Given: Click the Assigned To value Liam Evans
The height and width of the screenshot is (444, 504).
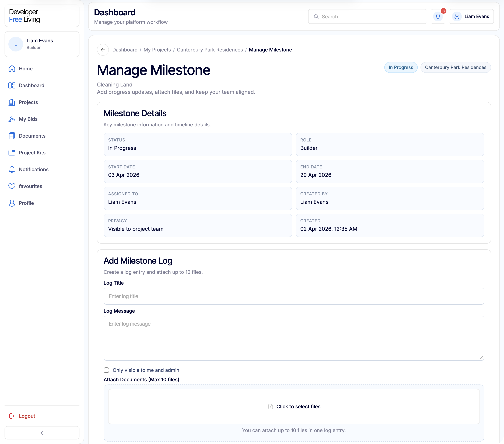Looking at the screenshot, I should pyautogui.click(x=122, y=202).
